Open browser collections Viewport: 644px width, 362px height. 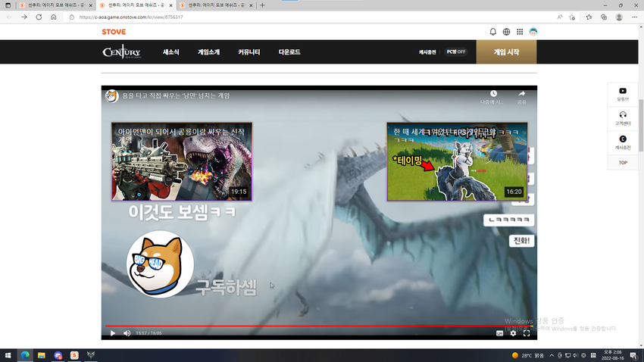coord(604,17)
